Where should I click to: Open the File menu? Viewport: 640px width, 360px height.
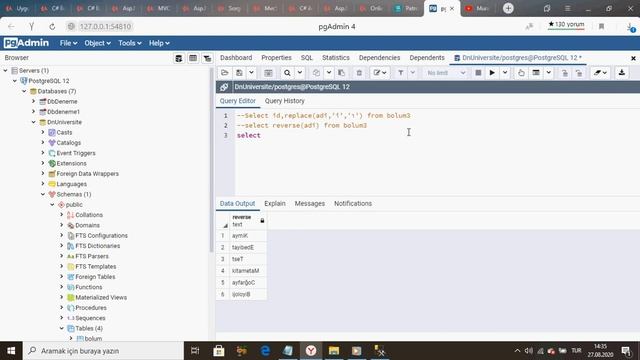[68, 43]
